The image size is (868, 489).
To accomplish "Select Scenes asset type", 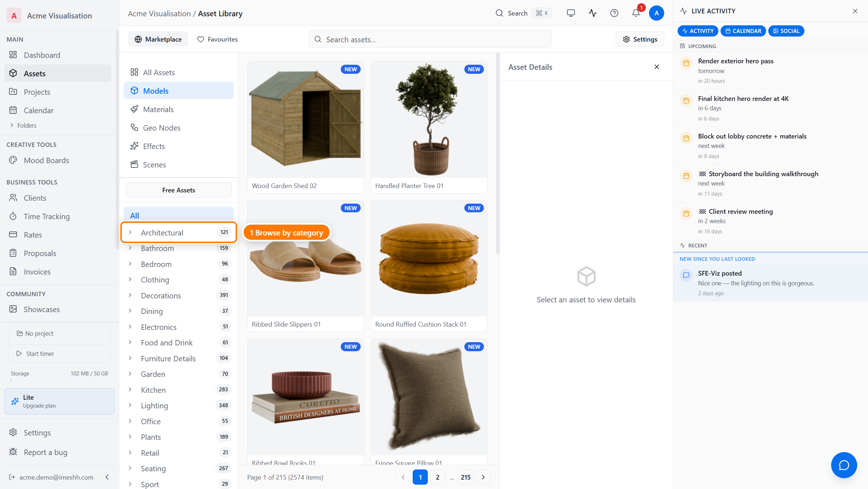I will point(179,165).
